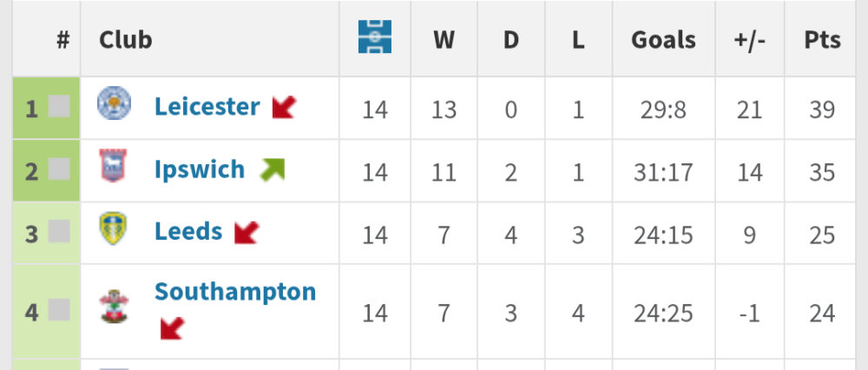Sort table by W column header

coord(444,40)
